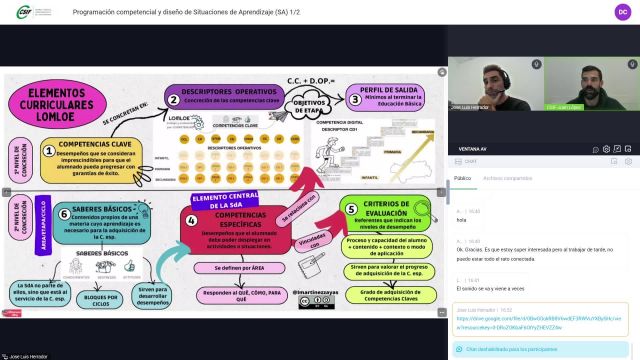The width and height of the screenshot is (640, 360).
Task: Switch to the Archivos compartidos tab
Action: [x=507, y=178]
